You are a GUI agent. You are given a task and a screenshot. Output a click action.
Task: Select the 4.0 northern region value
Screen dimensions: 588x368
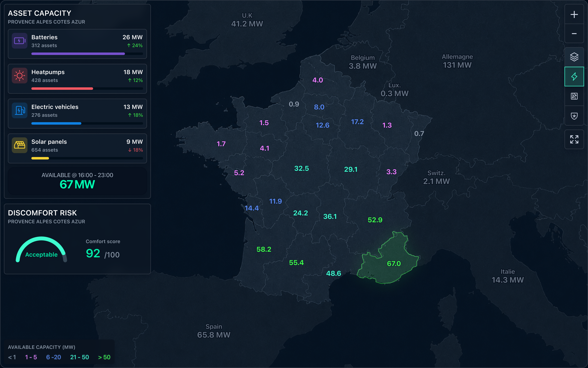pos(318,80)
